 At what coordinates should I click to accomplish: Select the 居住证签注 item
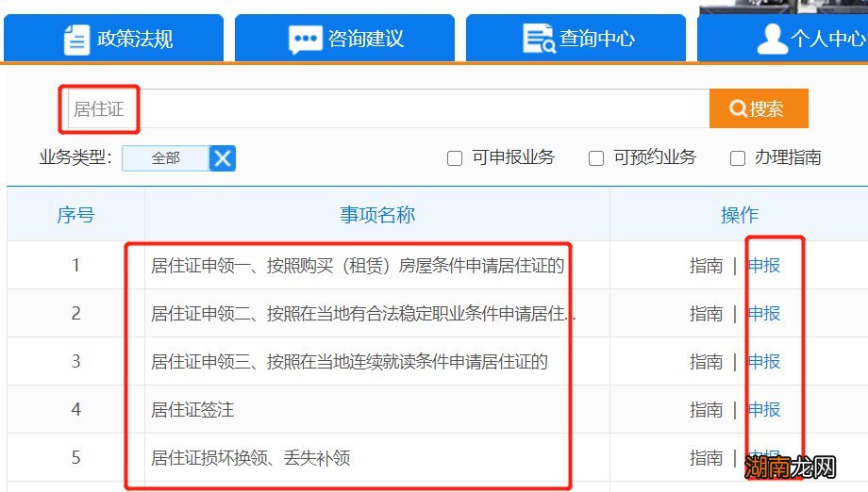tap(192, 410)
